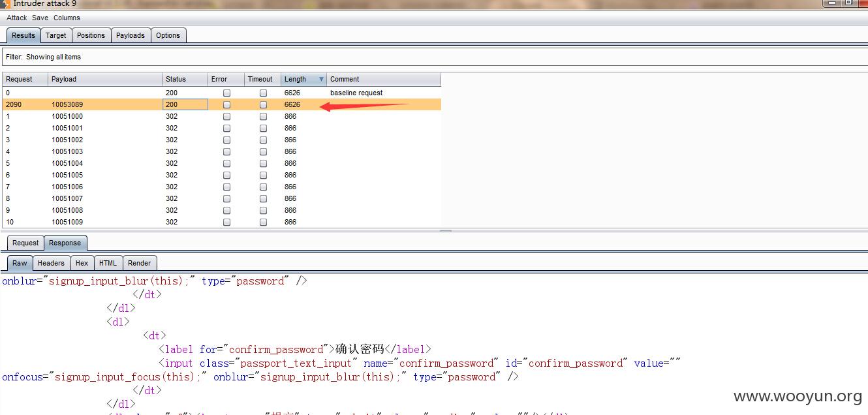Image resolution: width=868 pixels, height=415 pixels.
Task: Toggle Error checkbox for payload 10051000
Action: tap(226, 116)
